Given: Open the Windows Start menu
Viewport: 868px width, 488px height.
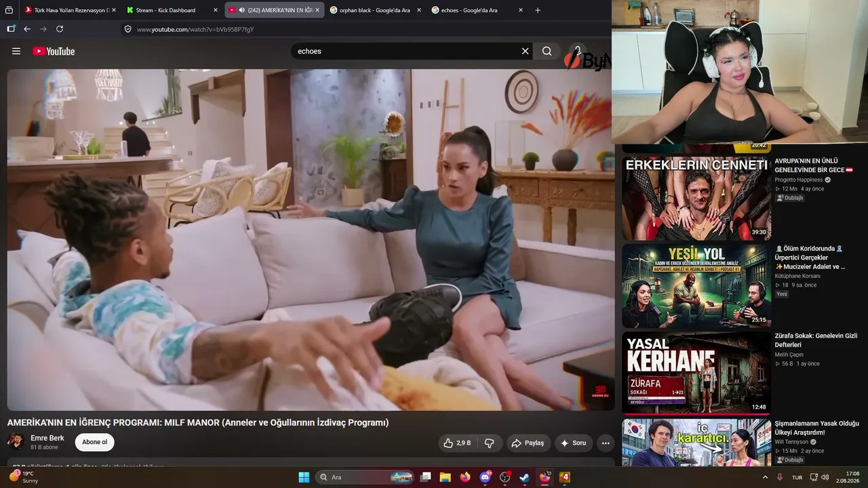Looking at the screenshot, I should (304, 477).
